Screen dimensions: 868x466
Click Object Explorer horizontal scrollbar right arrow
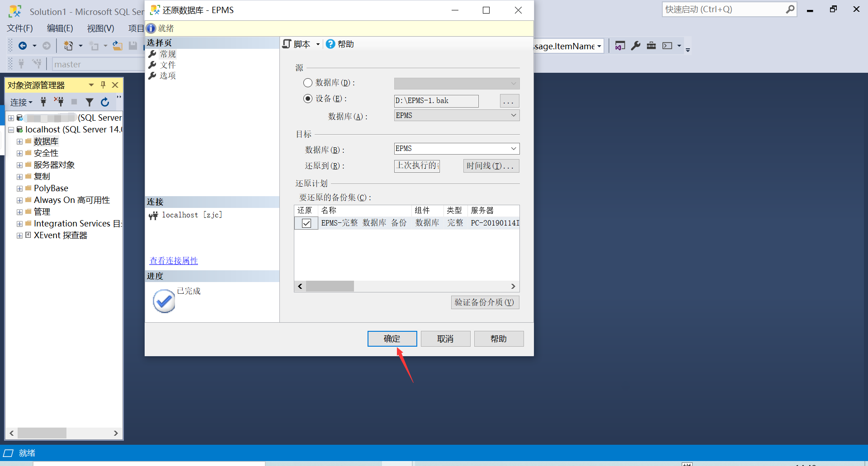pos(116,433)
